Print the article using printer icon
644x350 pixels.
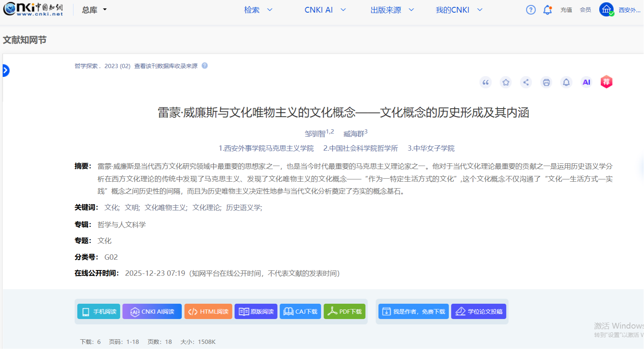pos(546,82)
